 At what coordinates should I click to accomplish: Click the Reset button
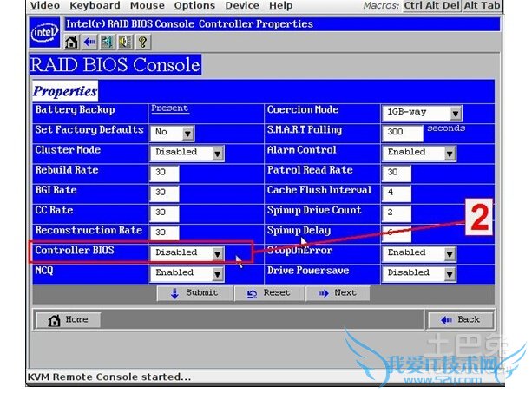click(269, 293)
